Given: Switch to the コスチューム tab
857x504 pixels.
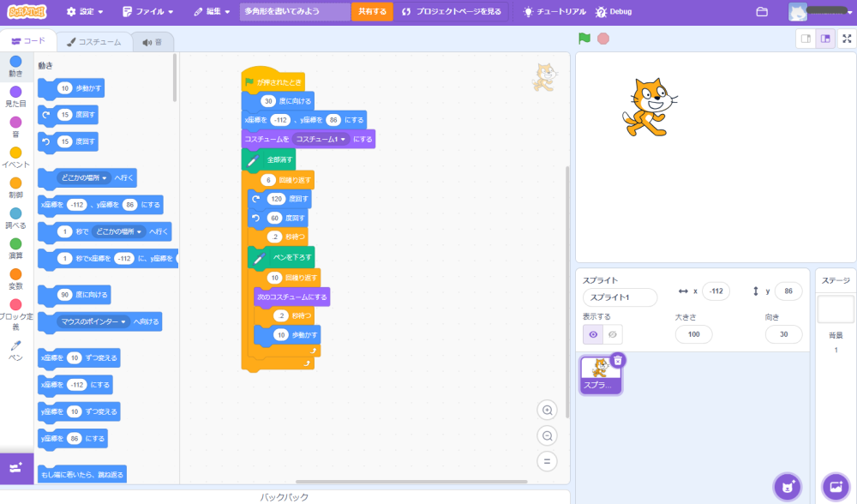Looking at the screenshot, I should coord(94,41).
